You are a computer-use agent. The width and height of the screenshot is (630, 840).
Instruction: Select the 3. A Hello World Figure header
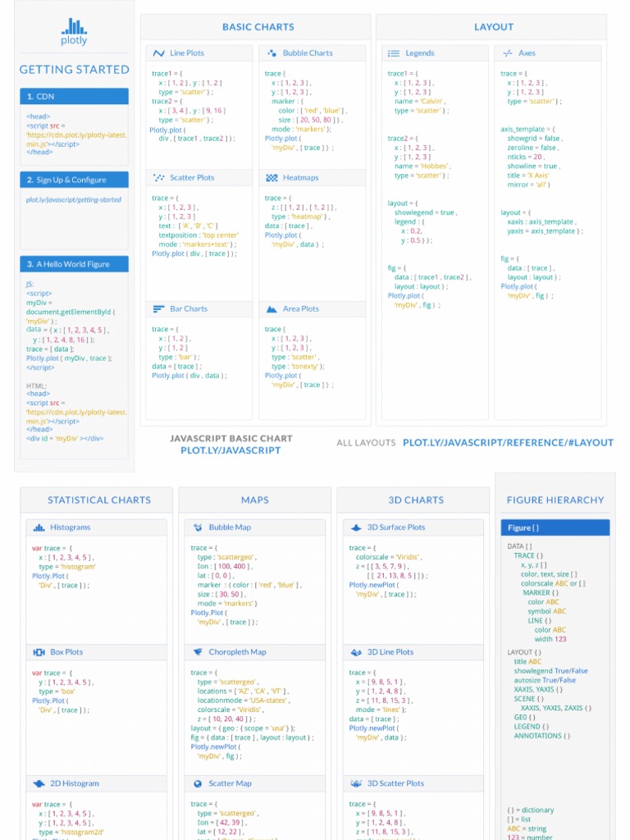[x=75, y=264]
